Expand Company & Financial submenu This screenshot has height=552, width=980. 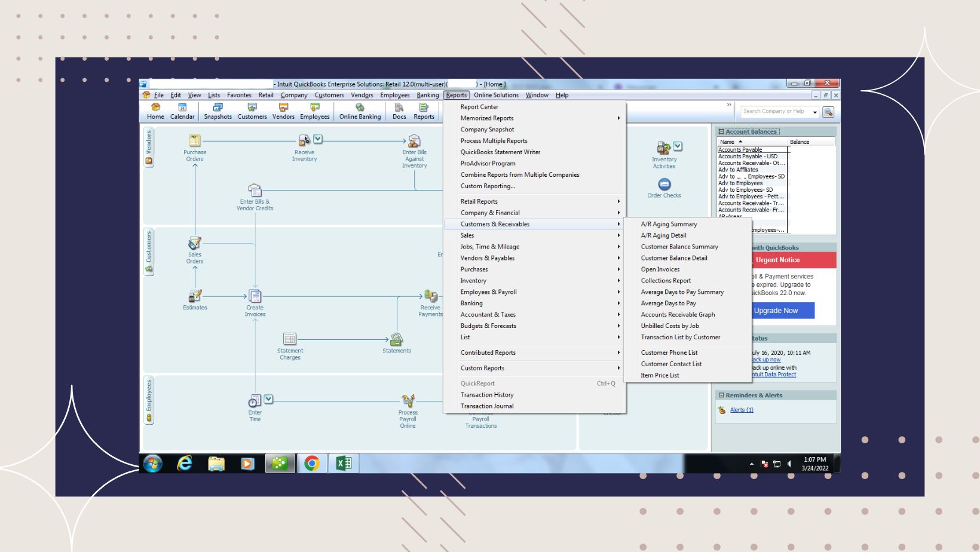(534, 213)
